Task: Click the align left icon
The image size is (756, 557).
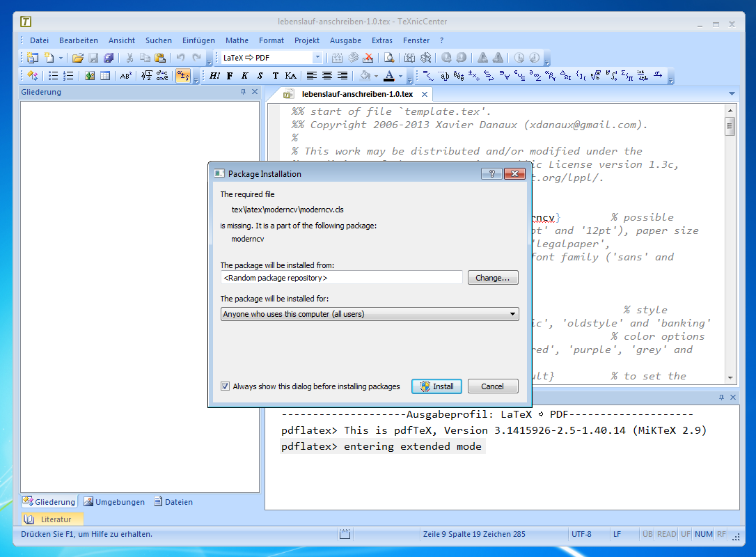Action: click(x=312, y=76)
